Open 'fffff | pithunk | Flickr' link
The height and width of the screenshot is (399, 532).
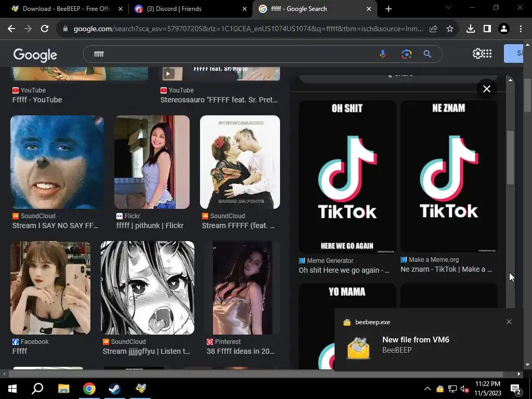click(x=150, y=225)
